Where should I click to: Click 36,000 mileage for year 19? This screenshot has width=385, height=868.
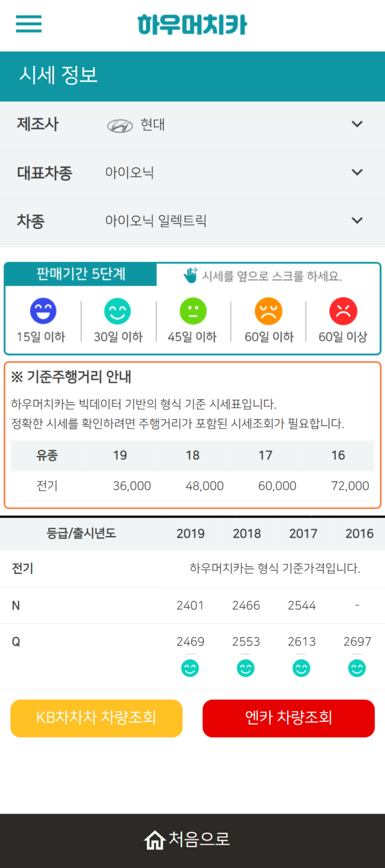pyautogui.click(x=132, y=486)
